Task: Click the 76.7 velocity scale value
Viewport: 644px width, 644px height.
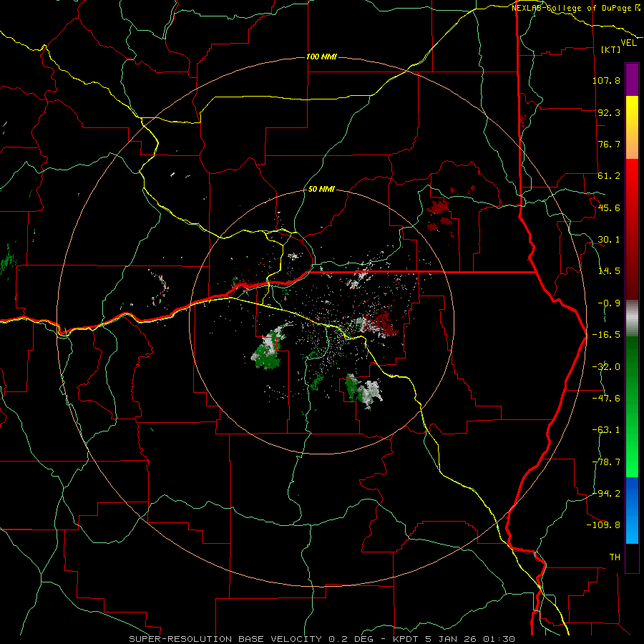Action: (609, 144)
